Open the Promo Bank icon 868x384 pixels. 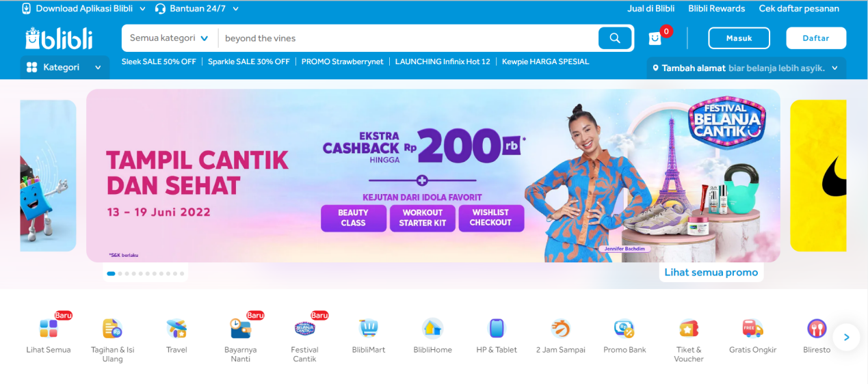tap(624, 329)
